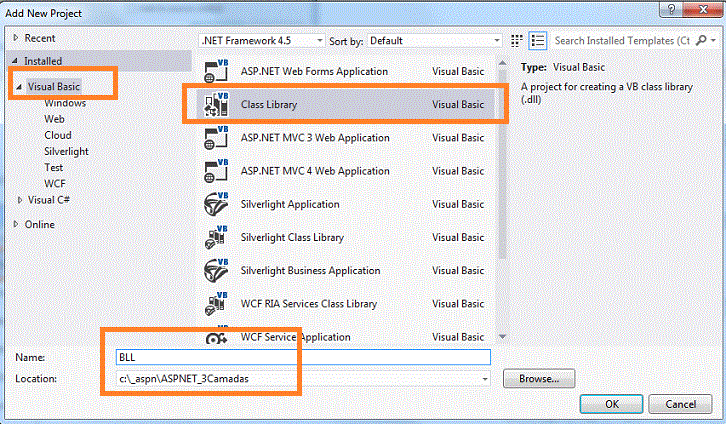Image resolution: width=726 pixels, height=424 pixels.
Task: Click the Name field containing BLL
Action: 303,357
